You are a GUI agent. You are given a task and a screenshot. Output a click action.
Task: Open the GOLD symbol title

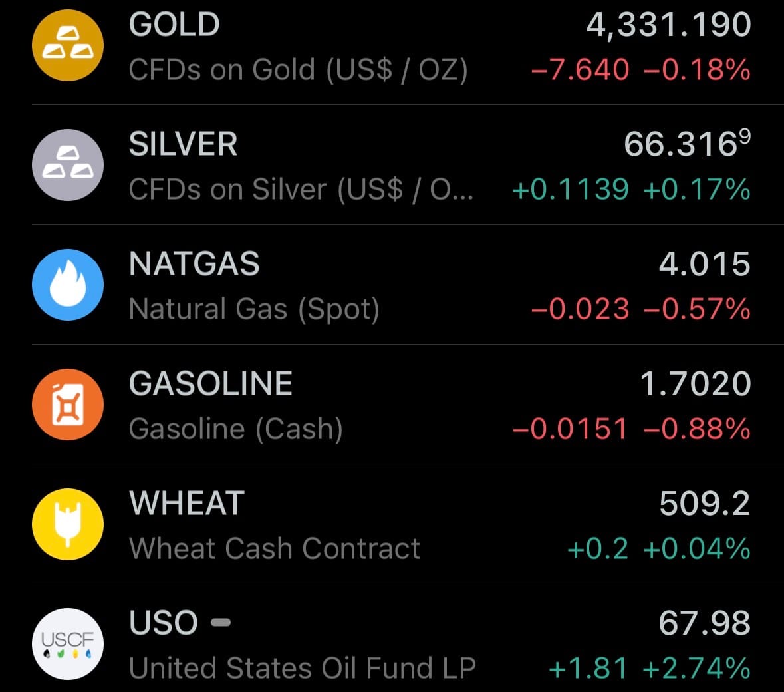coord(174,25)
